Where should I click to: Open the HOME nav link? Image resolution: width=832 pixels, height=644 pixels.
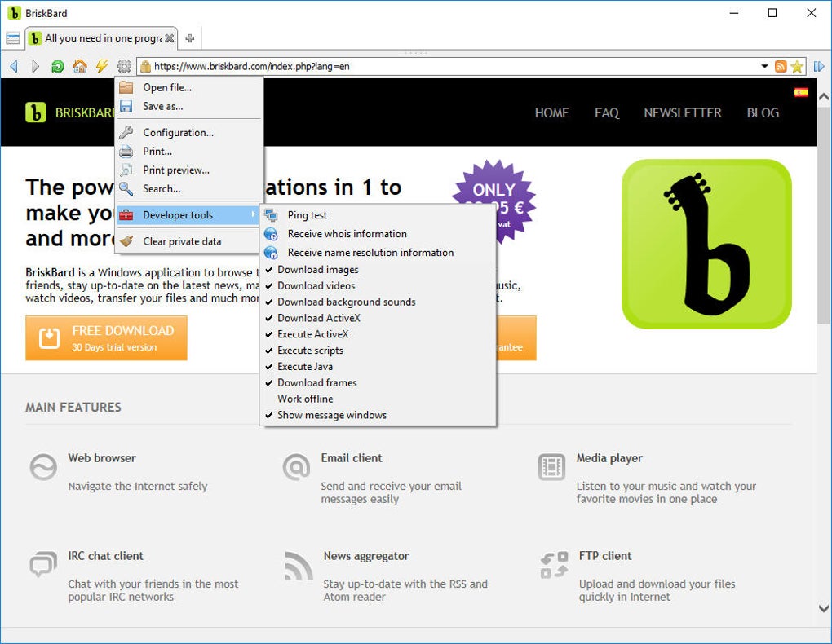pyautogui.click(x=551, y=113)
